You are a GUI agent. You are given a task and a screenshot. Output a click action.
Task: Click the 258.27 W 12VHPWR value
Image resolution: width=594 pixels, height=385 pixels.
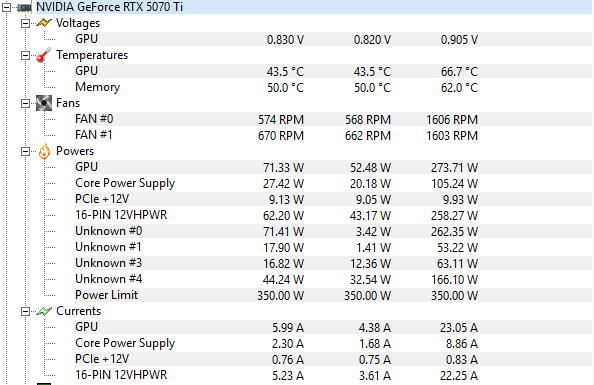coord(455,215)
